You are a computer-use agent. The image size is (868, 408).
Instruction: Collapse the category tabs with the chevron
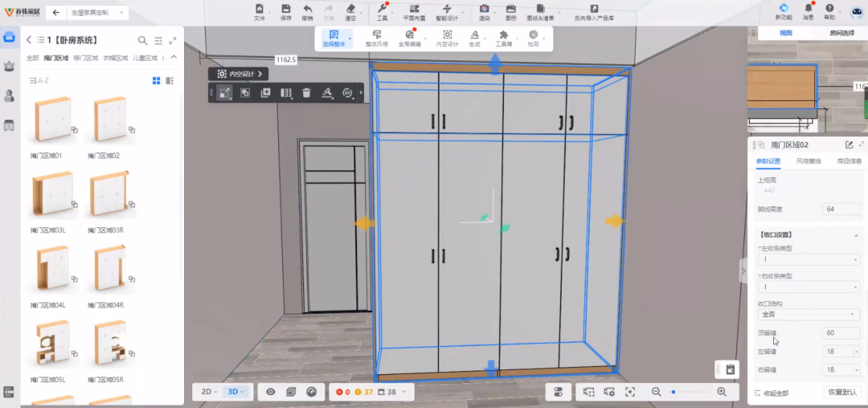pyautogui.click(x=174, y=57)
